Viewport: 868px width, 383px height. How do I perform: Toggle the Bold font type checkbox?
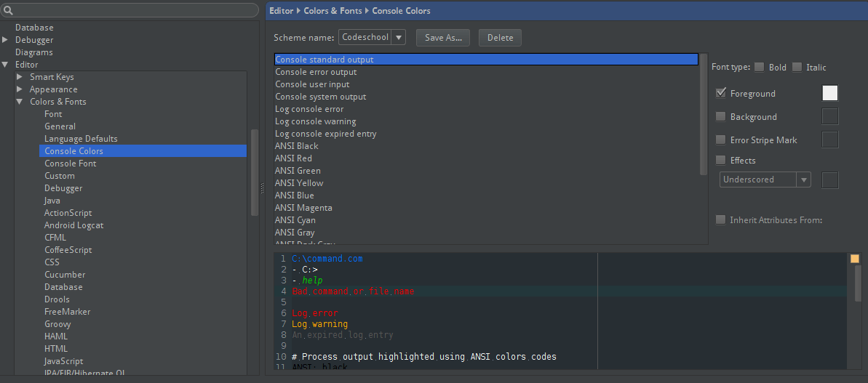(759, 67)
